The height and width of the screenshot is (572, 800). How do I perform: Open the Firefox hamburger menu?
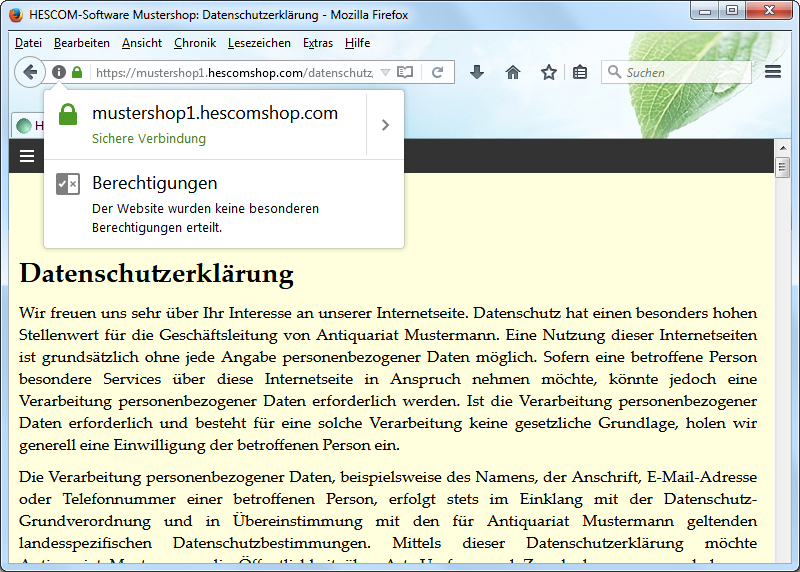point(772,72)
